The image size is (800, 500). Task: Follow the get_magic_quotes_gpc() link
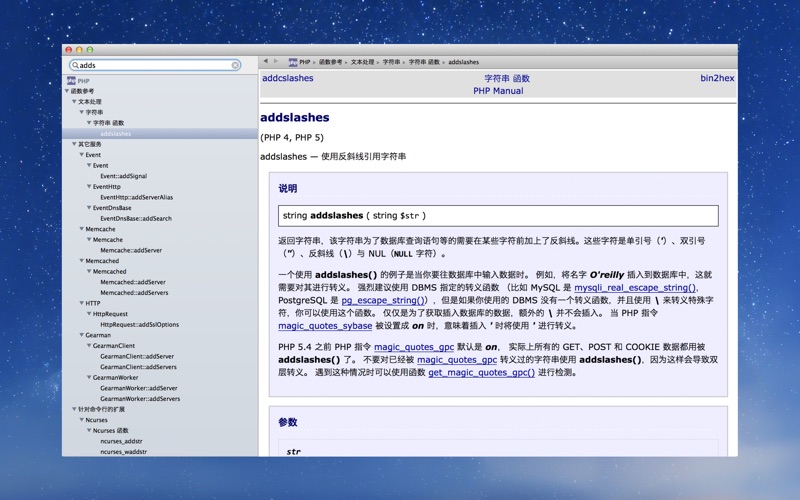482,372
